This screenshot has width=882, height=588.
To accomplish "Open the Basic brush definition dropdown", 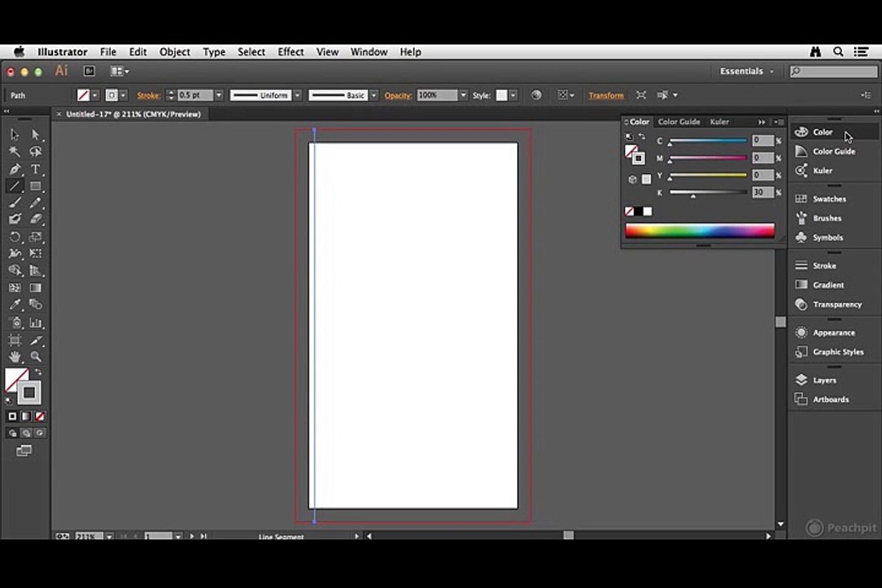I will [x=373, y=95].
